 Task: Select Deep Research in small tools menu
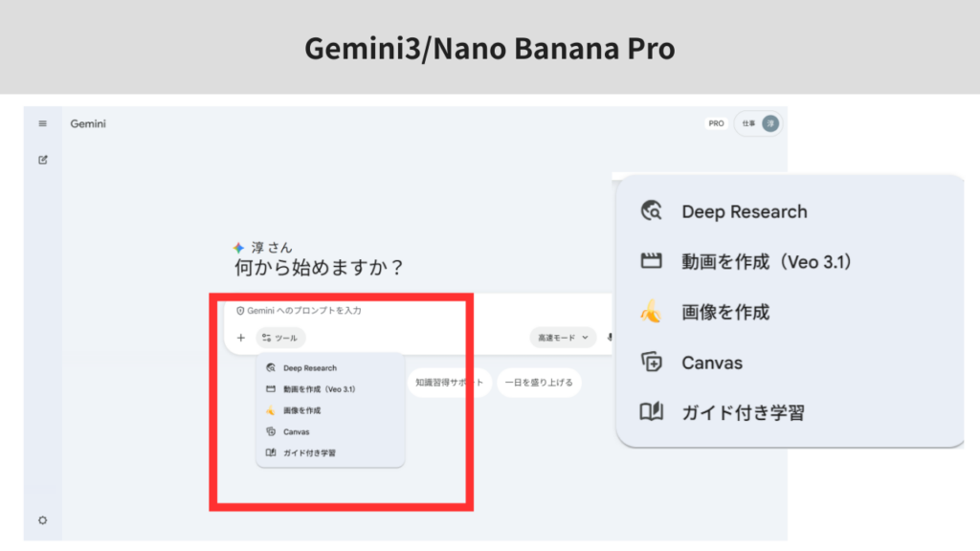tap(309, 368)
